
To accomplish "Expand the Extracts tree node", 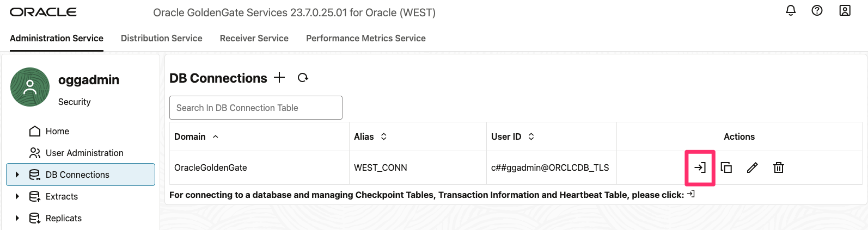I will [x=17, y=196].
